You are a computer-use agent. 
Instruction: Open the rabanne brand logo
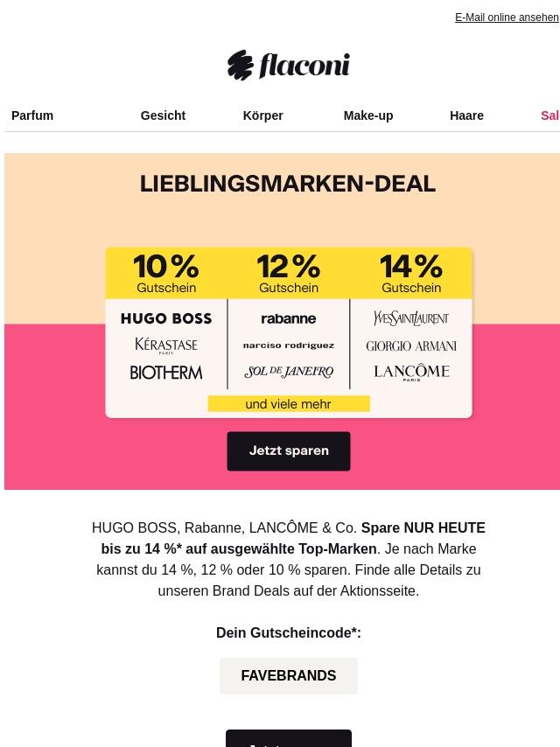[289, 318]
